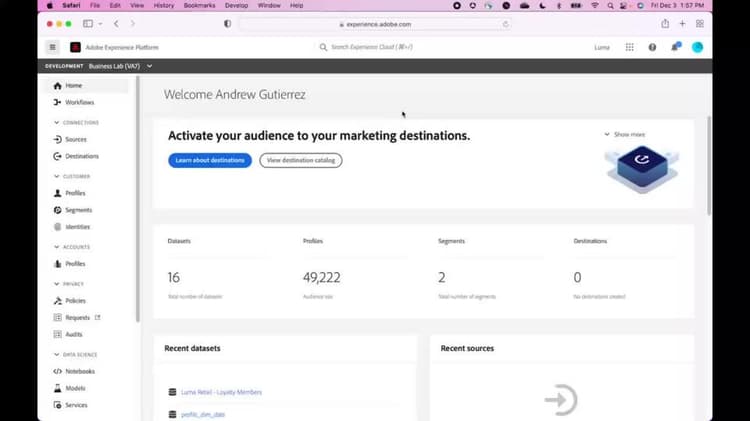
Task: Click the Profiles count 49,222
Action: (x=322, y=277)
